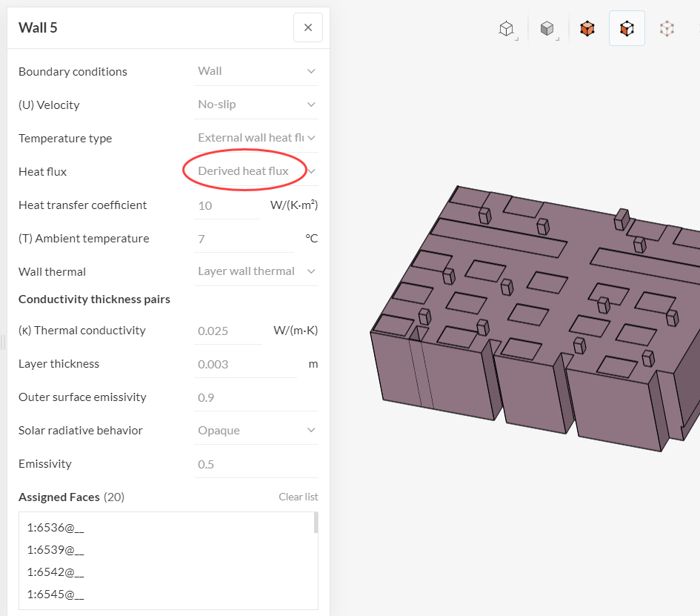
Task: Open Boundary conditions dropdown
Action: (256, 71)
